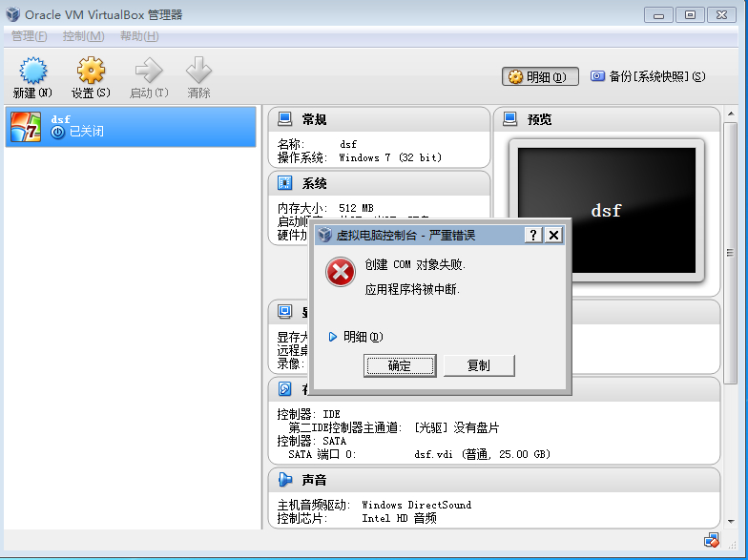
Task: Click the 系统 section chip icon
Action: (x=284, y=183)
